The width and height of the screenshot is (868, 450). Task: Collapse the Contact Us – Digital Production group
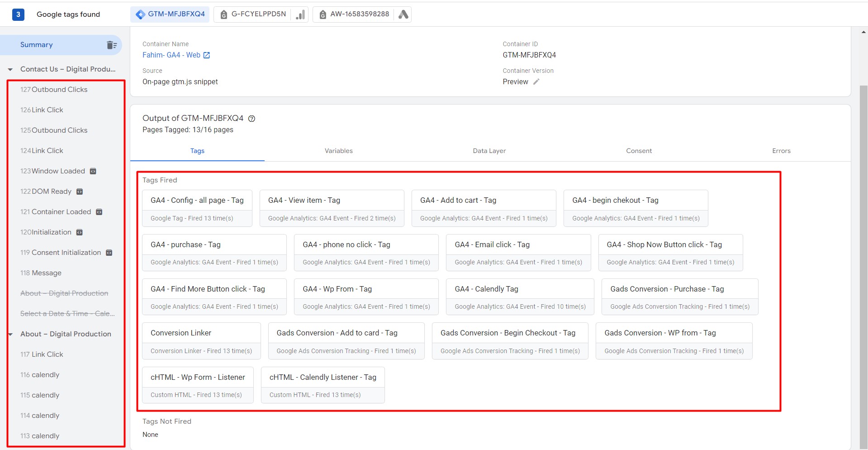pos(10,70)
